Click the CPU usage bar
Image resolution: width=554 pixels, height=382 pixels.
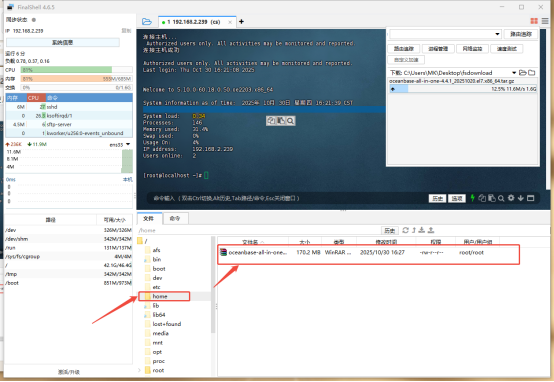pos(76,70)
